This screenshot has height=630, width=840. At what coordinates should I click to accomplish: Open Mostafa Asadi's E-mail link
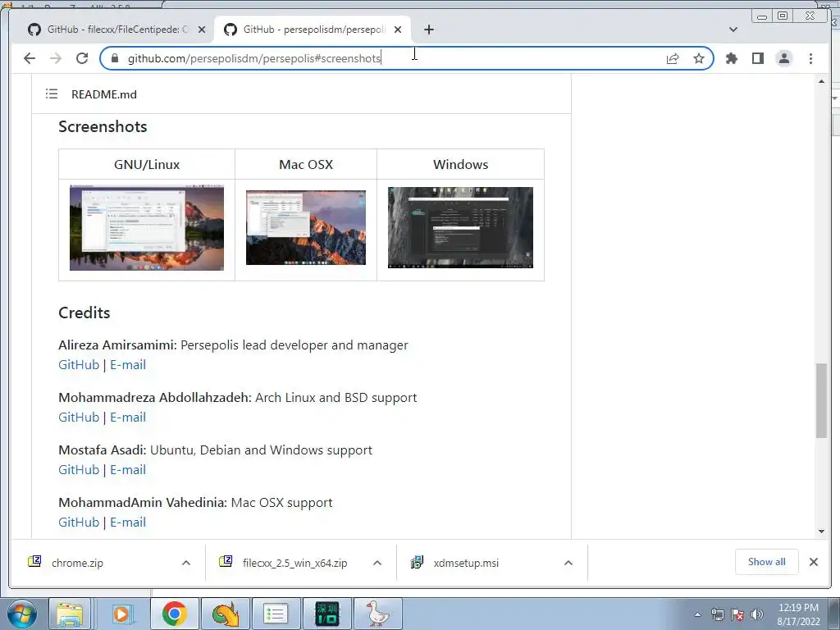[128, 470]
